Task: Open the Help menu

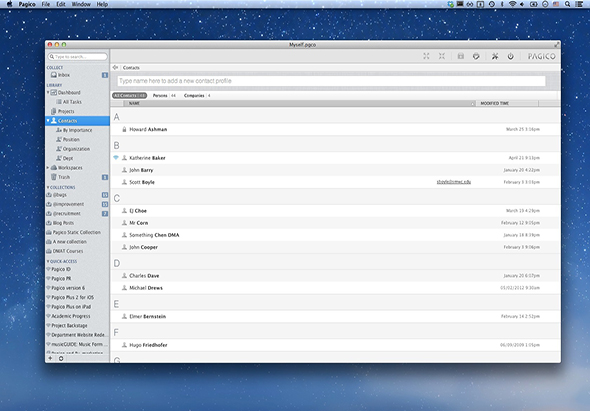Action: point(102,4)
